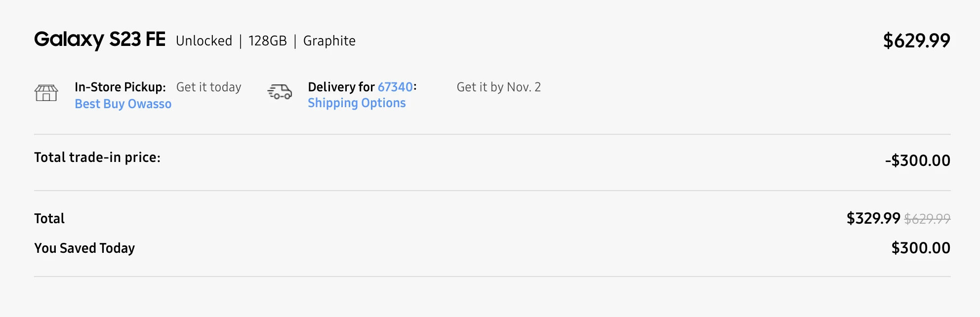Image resolution: width=980 pixels, height=317 pixels.
Task: Click the Get it by Nov. 2 text
Action: coord(499,87)
